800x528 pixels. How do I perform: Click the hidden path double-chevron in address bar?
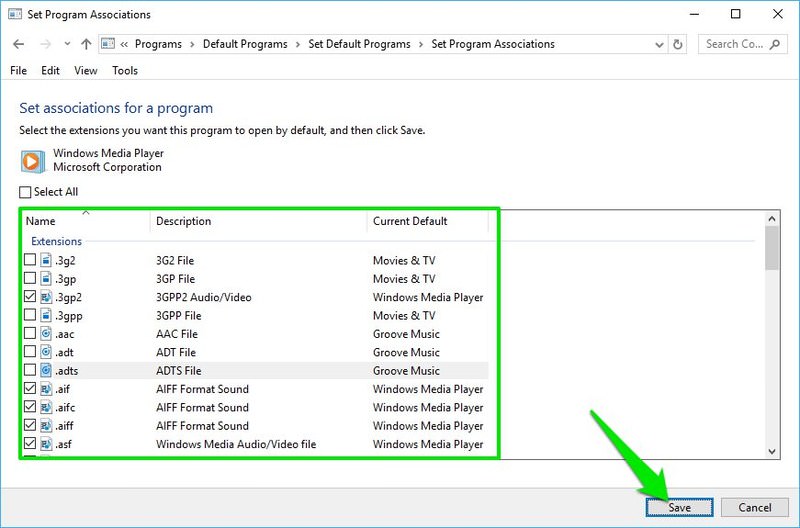pyautogui.click(x=124, y=45)
